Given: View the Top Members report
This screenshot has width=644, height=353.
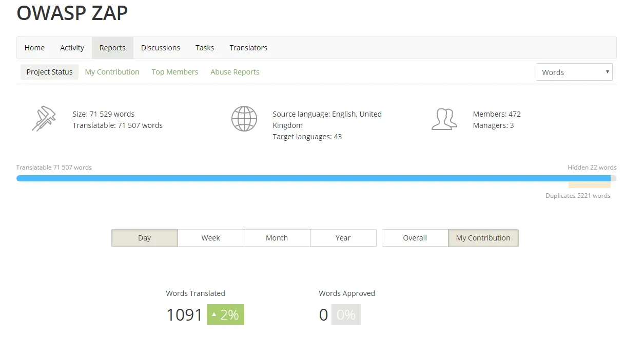Looking at the screenshot, I should coord(175,72).
